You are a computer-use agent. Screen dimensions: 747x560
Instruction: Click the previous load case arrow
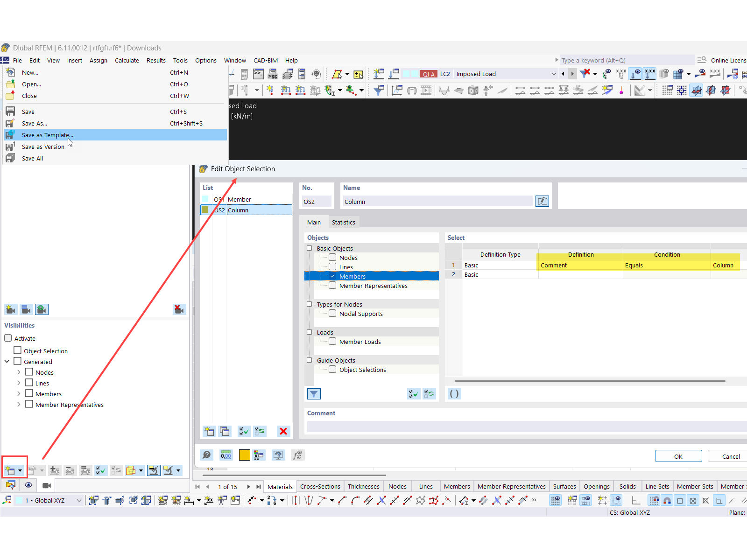(563, 74)
